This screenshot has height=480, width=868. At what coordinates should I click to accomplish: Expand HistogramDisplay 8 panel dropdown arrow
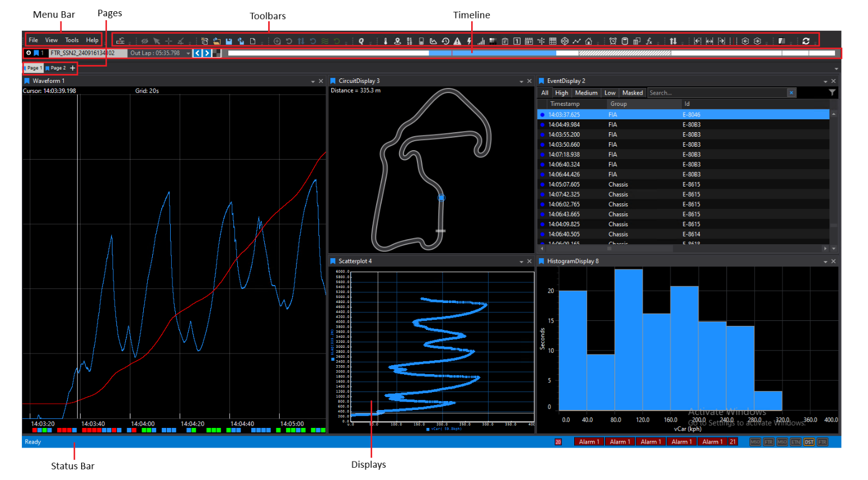[x=825, y=262]
